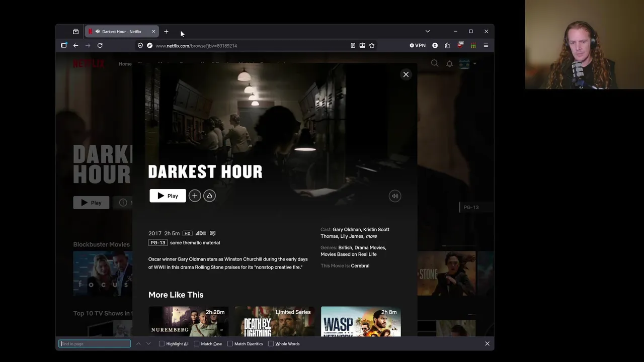Image resolution: width=644 pixels, height=362 pixels.
Task: Open the red extension with 56 badge
Action: [x=460, y=45]
